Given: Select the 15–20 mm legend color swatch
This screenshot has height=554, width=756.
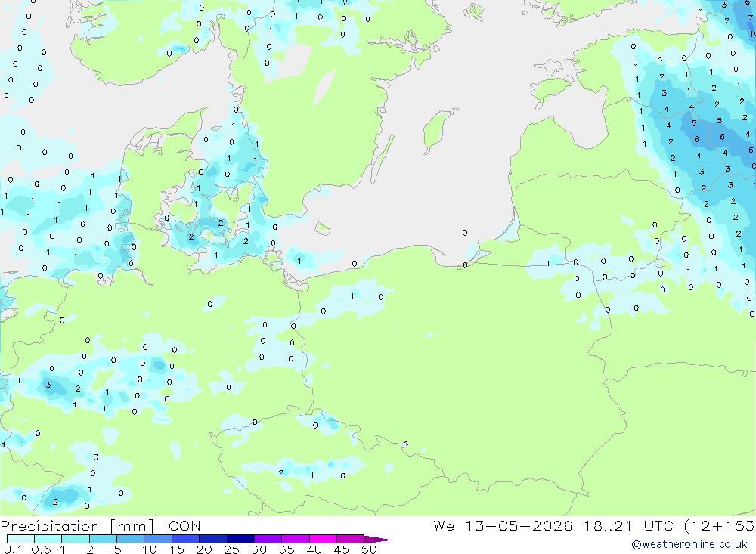Looking at the screenshot, I should click(x=186, y=539).
